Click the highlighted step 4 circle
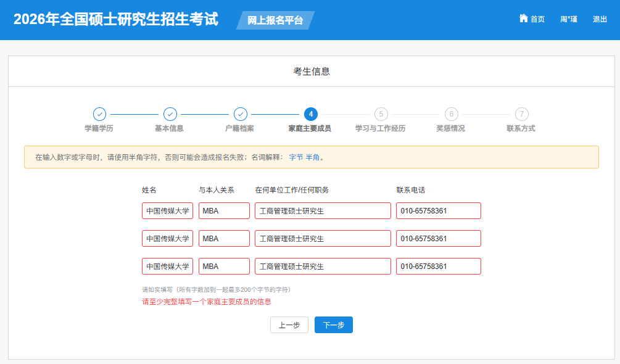The image size is (620, 364). coord(311,114)
